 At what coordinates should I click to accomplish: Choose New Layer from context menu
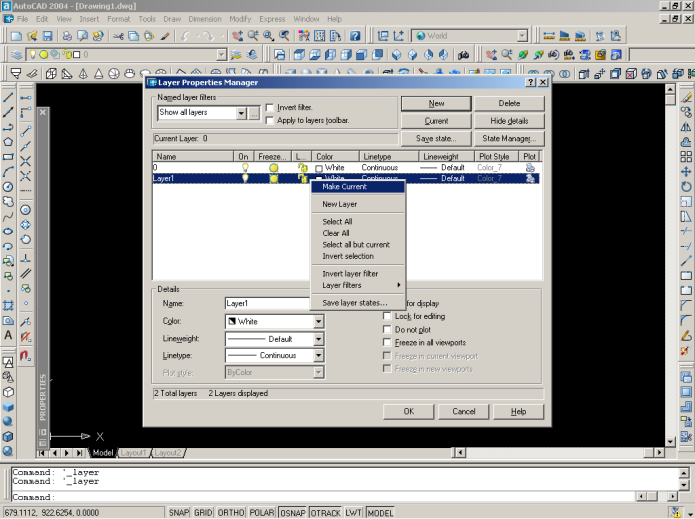coord(358,204)
